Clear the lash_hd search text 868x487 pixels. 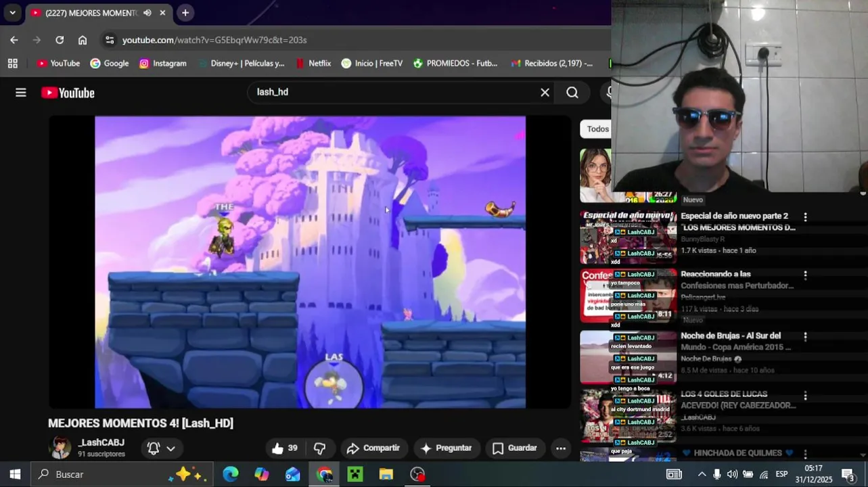click(x=545, y=92)
